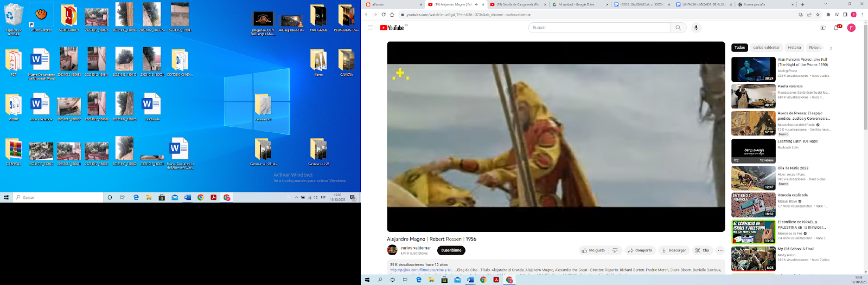The height and width of the screenshot is (285, 868).
Task: Open Venecia explicada video thumbnail
Action: 754,205
